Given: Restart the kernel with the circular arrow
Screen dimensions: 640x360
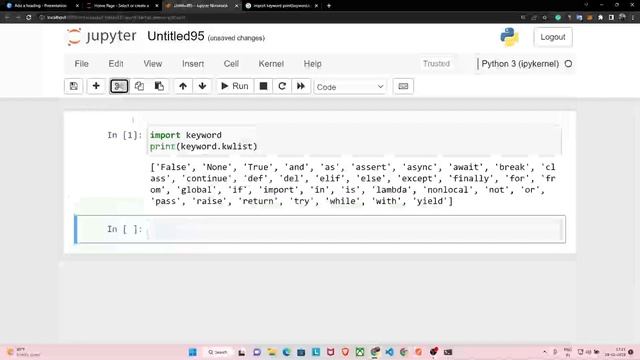Looking at the screenshot, I should coord(282,86).
